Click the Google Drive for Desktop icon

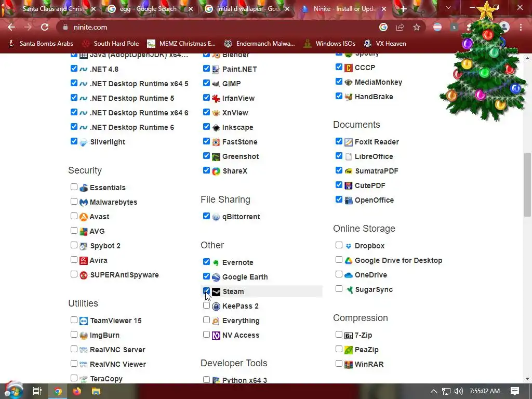(x=349, y=261)
